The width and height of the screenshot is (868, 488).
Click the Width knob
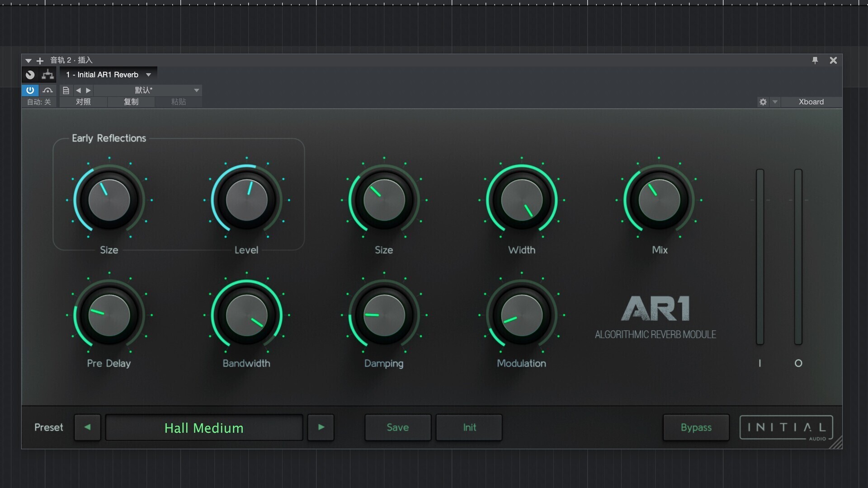522,200
